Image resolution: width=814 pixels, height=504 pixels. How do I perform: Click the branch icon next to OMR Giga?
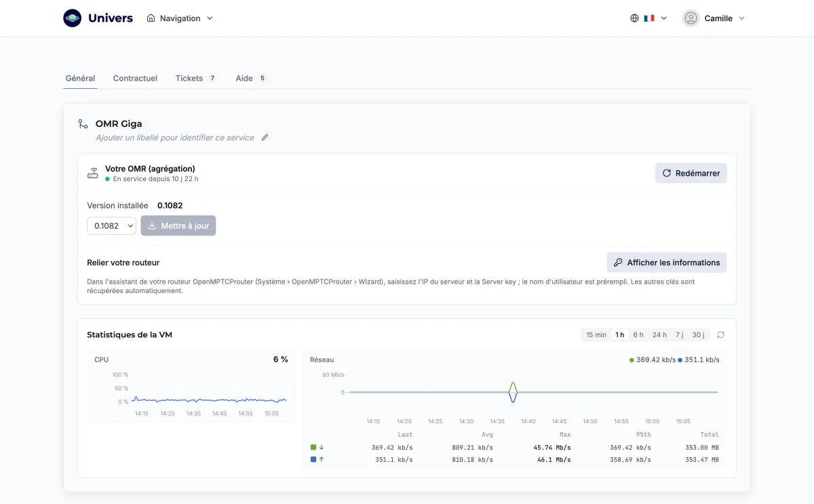click(83, 124)
